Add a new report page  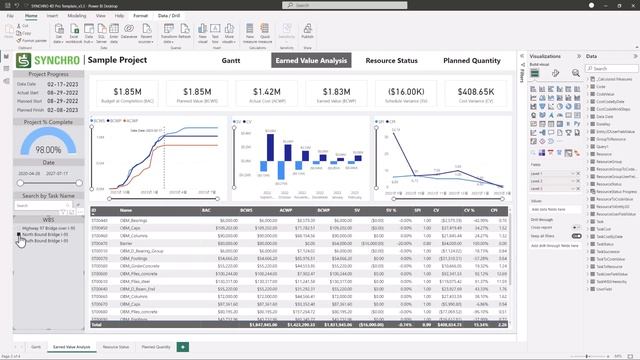click(x=183, y=347)
